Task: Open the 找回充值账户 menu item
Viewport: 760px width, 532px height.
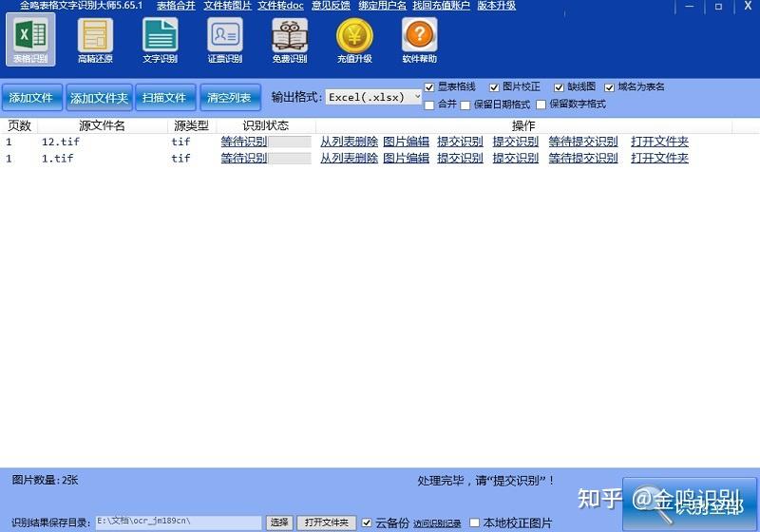Action: (441, 6)
